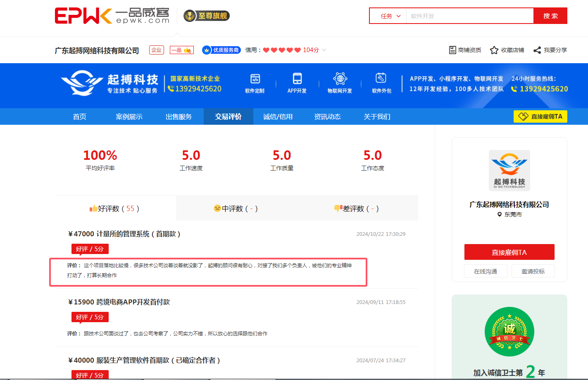This screenshot has height=380, width=588.
Task: Open the 资讯动态 tab
Action: (x=327, y=116)
